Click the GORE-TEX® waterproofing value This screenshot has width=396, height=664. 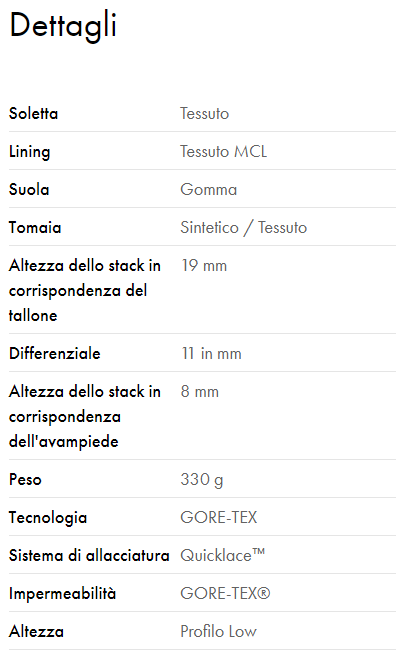click(x=225, y=593)
